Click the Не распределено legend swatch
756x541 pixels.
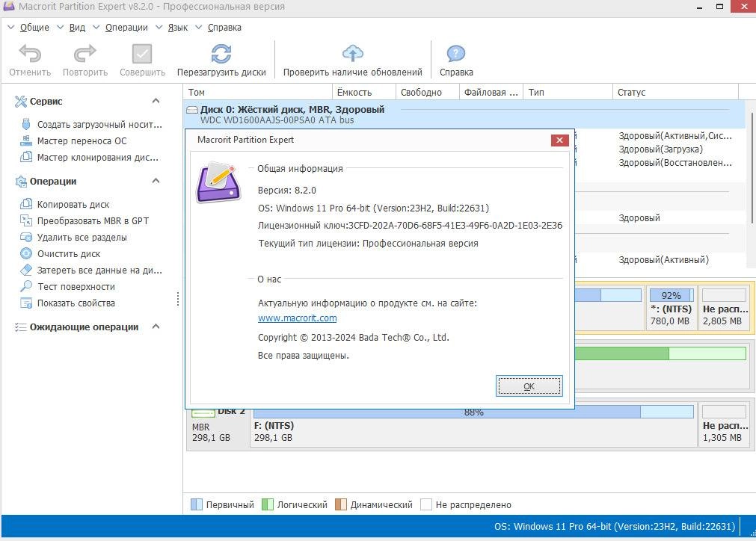(x=425, y=504)
